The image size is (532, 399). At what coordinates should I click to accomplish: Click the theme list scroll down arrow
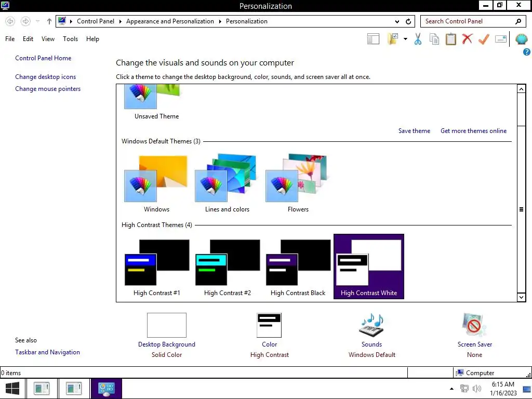521,297
